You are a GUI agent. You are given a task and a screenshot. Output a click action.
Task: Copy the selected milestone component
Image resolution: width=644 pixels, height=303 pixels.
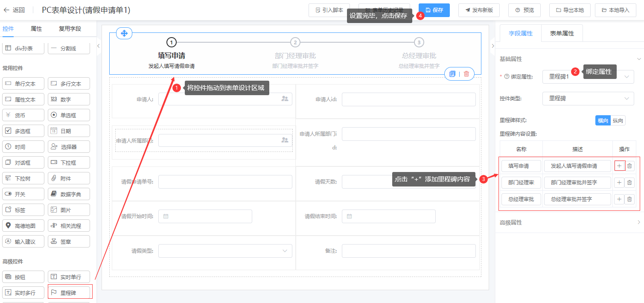pos(452,74)
